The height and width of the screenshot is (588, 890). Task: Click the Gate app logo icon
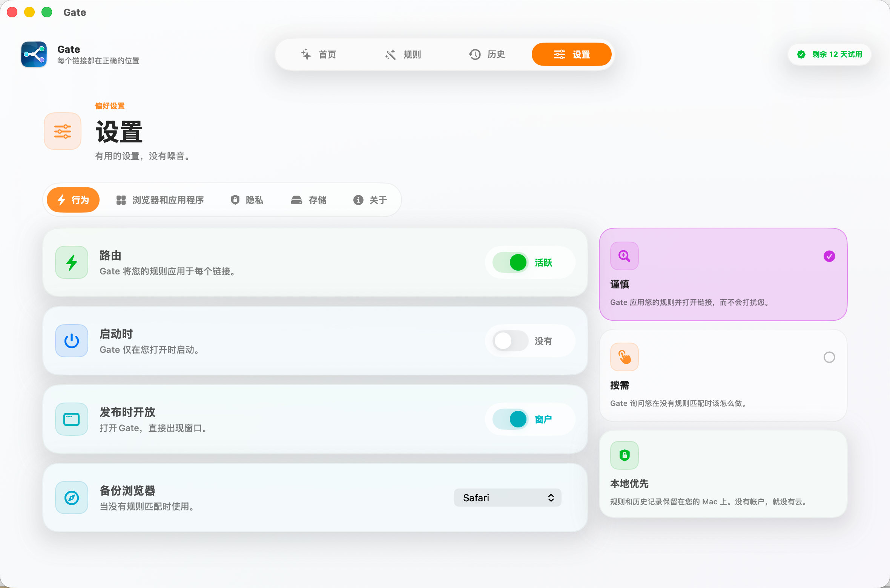(x=34, y=54)
